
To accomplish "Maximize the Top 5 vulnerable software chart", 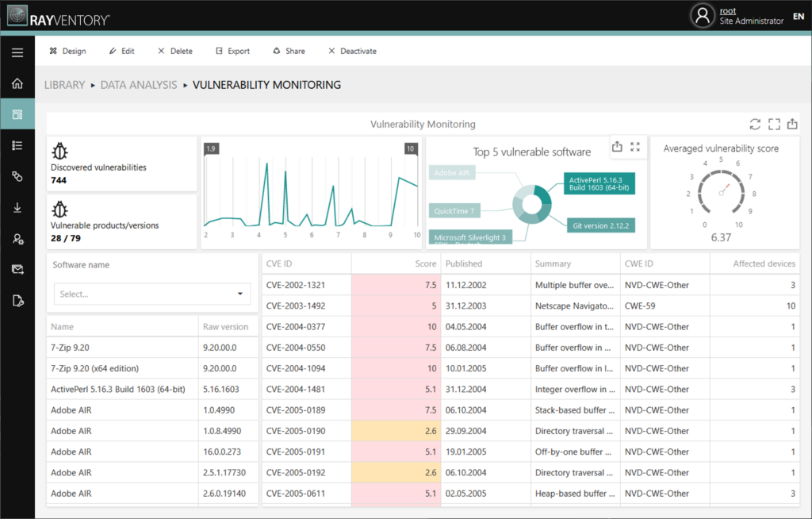I will coord(635,147).
